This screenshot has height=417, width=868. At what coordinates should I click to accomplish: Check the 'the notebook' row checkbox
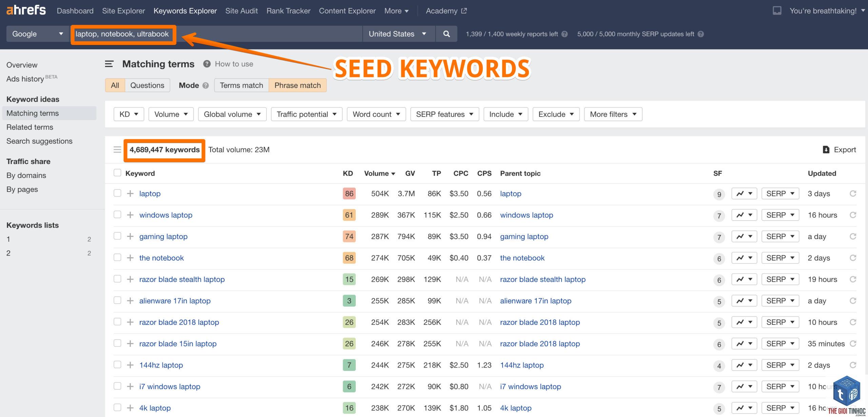(x=117, y=257)
